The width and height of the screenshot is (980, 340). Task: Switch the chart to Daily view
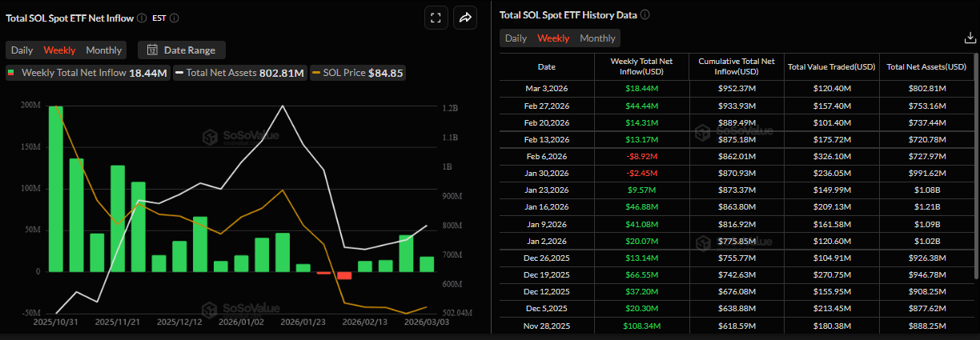[x=22, y=50]
